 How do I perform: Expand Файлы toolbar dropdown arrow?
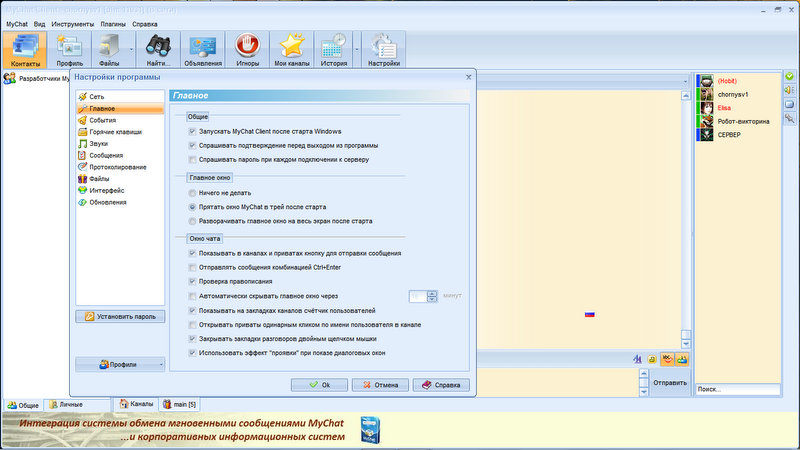131,50
